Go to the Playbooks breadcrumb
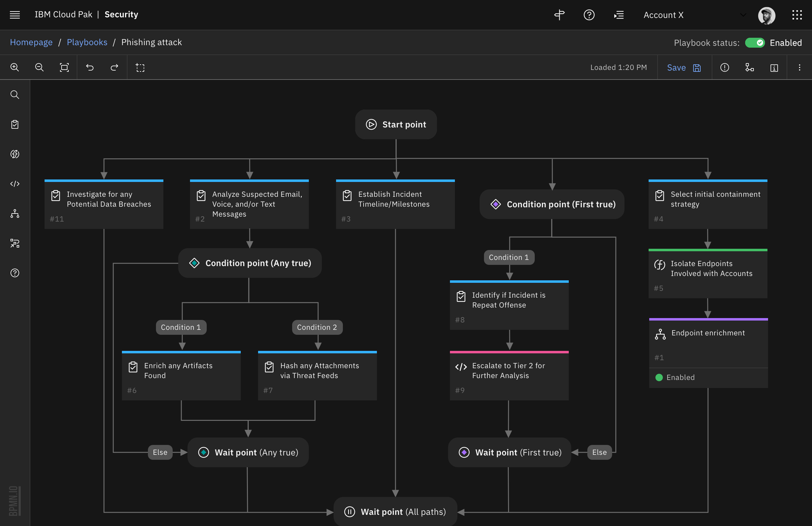 (x=87, y=42)
